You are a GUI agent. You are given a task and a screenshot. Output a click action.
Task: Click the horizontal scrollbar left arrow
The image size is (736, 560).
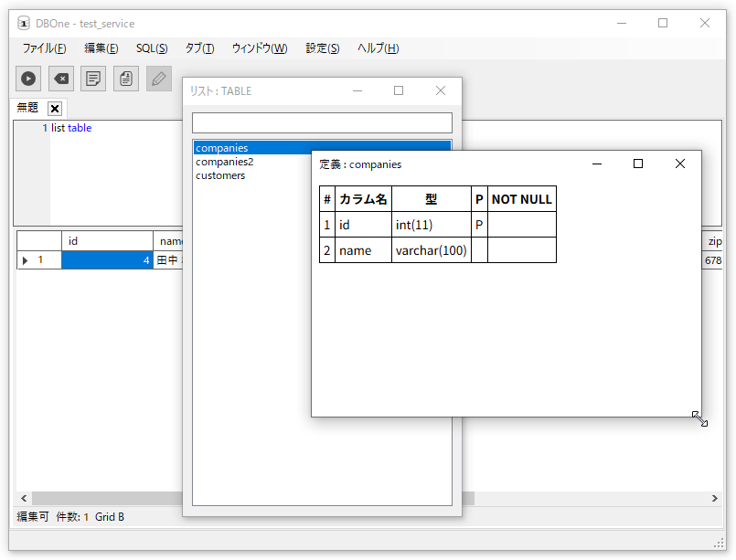click(x=24, y=499)
